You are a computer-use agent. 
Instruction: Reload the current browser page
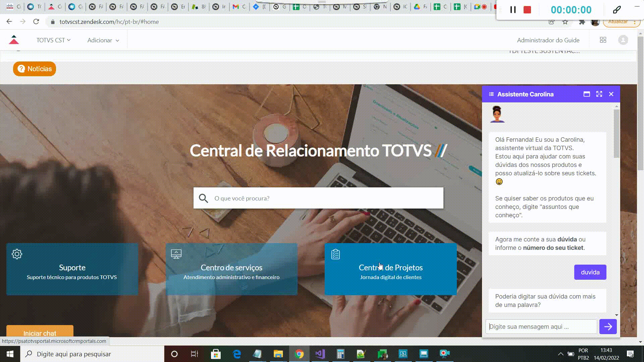click(36, 21)
